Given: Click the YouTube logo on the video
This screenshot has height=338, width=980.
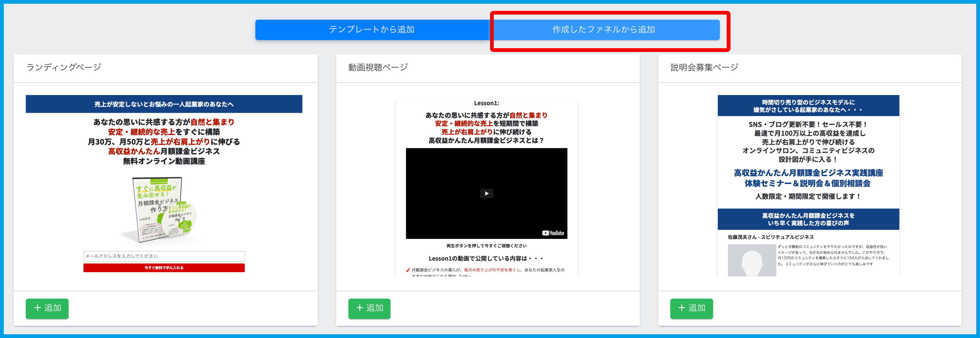Looking at the screenshot, I should pos(553,233).
